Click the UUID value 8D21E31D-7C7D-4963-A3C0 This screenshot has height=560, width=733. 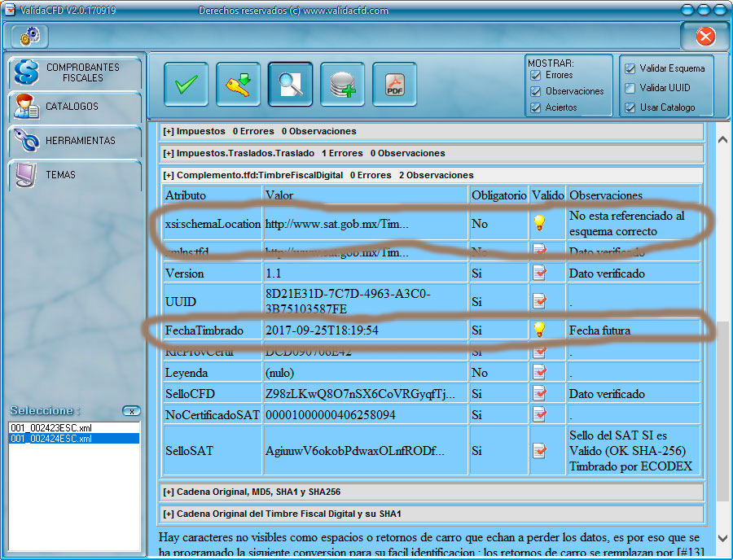coord(348,301)
